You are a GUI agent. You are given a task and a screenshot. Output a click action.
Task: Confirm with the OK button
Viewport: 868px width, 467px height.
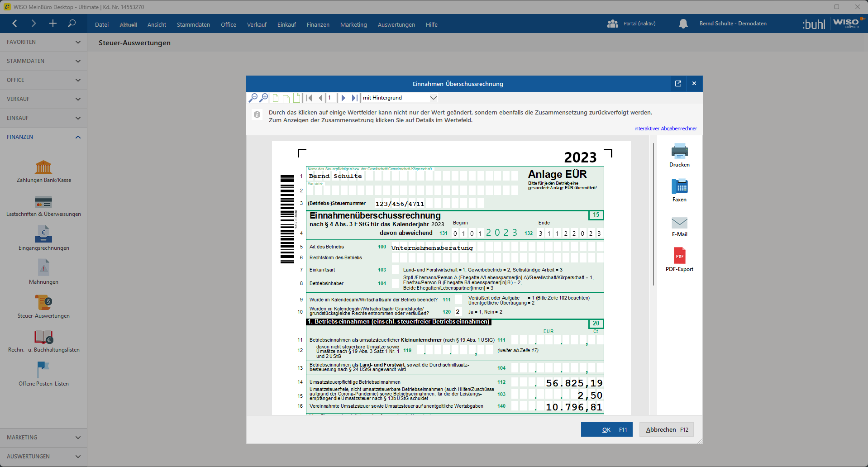tap(606, 429)
